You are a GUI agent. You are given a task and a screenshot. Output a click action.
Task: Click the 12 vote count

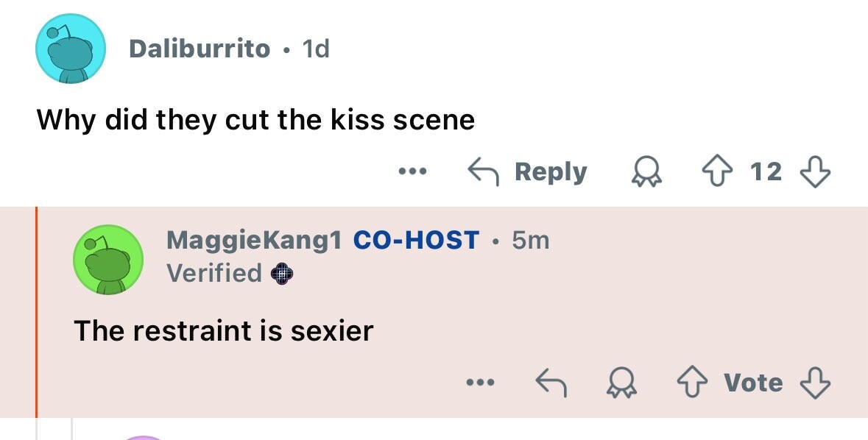tap(766, 172)
